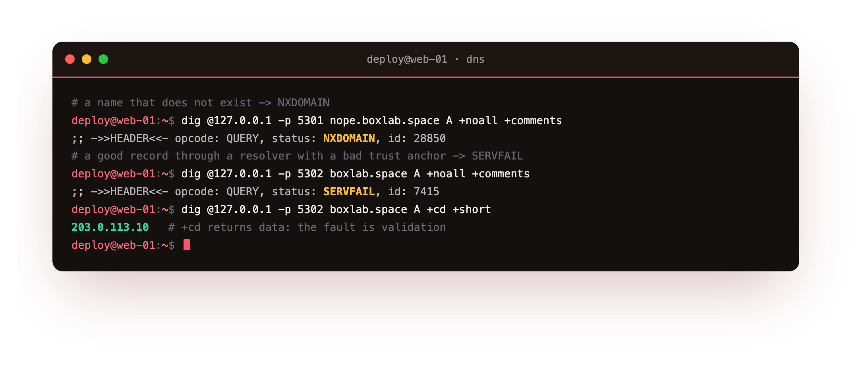Click the comment about a name that does not exist

pos(201,103)
